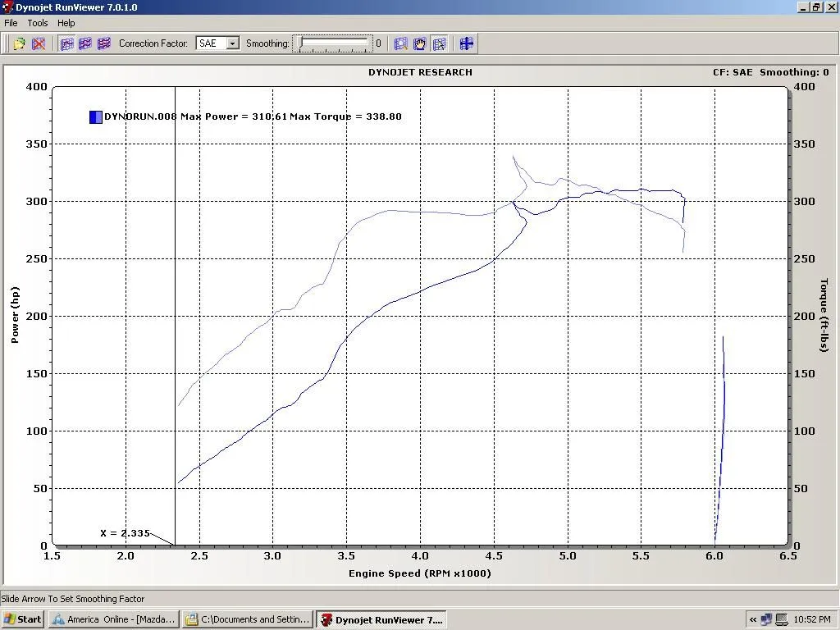Click the Smoothing slider handle
This screenshot has width=840, height=630.
302,43
